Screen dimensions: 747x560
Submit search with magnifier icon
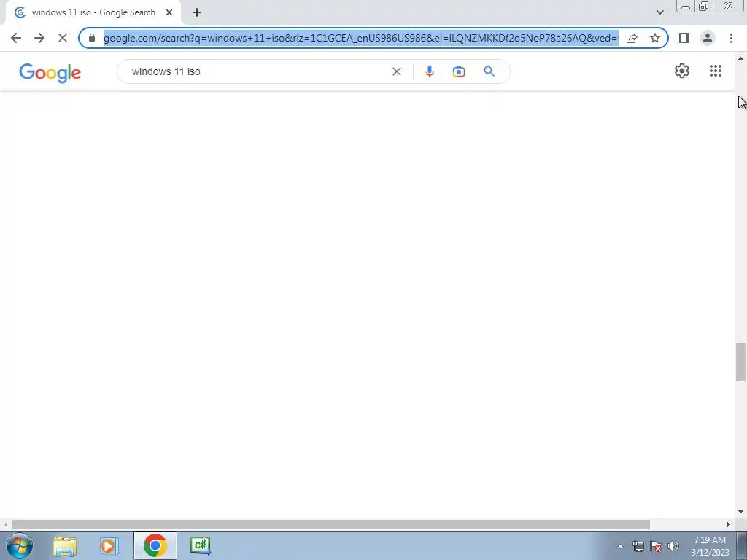pos(489,71)
